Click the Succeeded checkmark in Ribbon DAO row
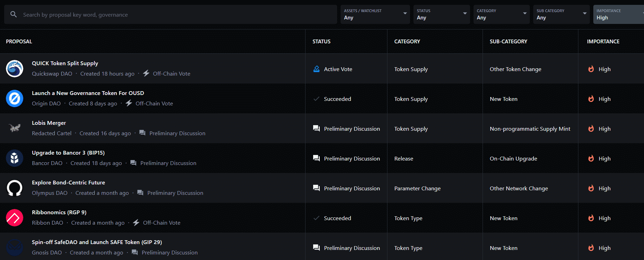The height and width of the screenshot is (260, 644). 316,218
